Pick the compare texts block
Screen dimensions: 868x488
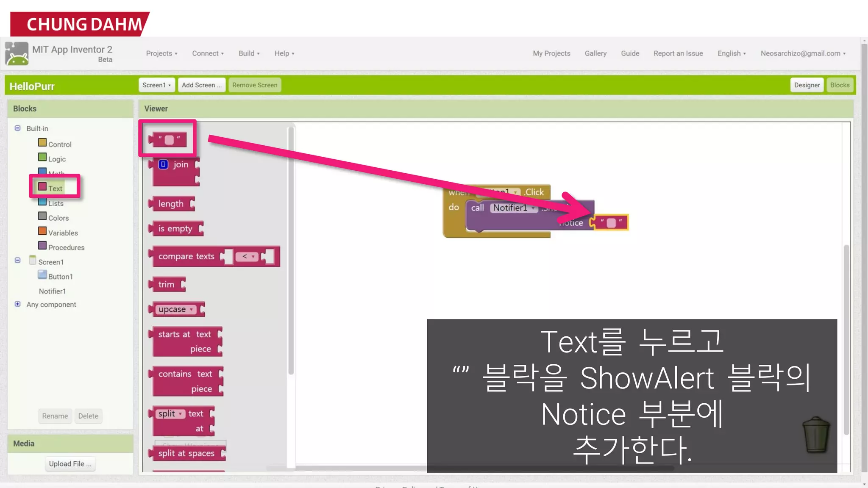tap(186, 256)
